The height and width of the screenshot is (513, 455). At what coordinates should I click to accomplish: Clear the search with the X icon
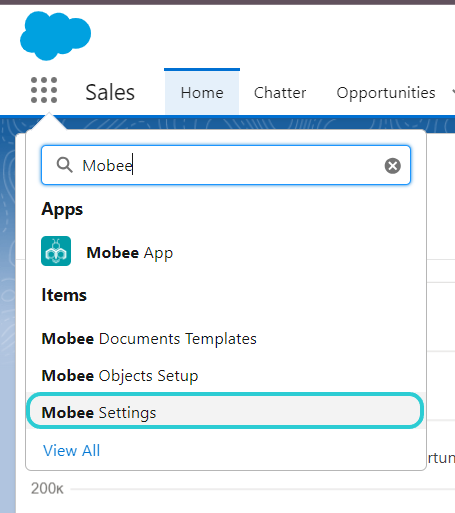pyautogui.click(x=393, y=166)
